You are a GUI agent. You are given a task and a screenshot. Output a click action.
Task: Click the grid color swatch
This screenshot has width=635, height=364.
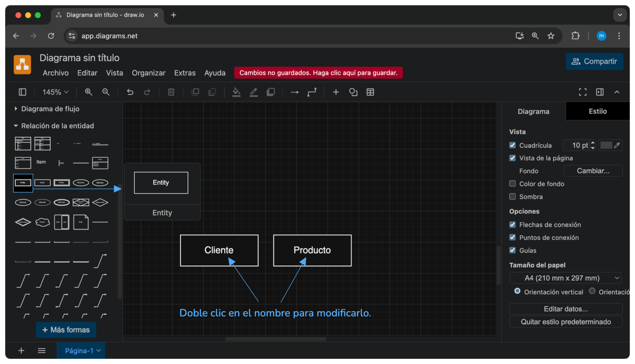click(606, 145)
